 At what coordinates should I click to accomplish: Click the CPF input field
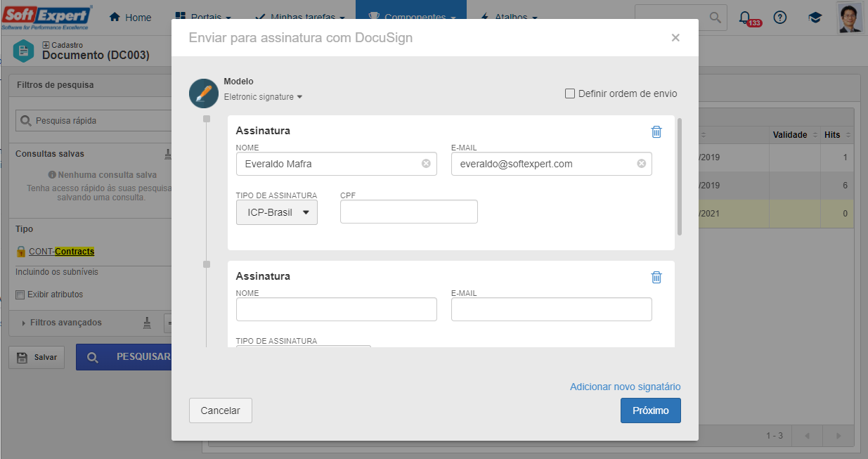[x=409, y=212]
